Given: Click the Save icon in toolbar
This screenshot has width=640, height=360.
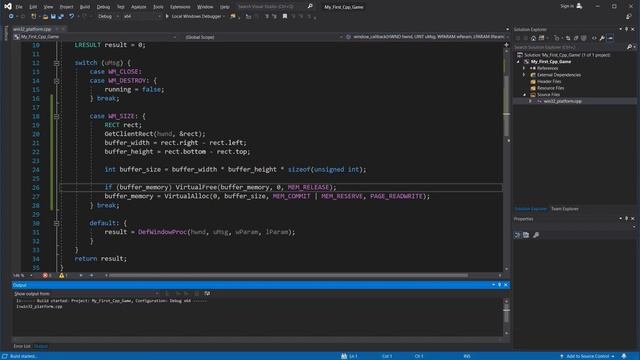Looking at the screenshot, I should tap(53, 16).
